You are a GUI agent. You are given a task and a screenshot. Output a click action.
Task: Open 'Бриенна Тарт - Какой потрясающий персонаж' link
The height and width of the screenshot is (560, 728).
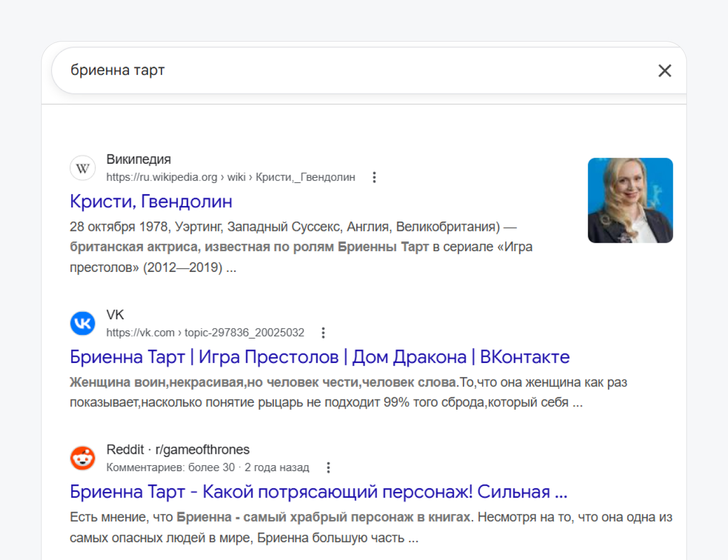point(318,491)
